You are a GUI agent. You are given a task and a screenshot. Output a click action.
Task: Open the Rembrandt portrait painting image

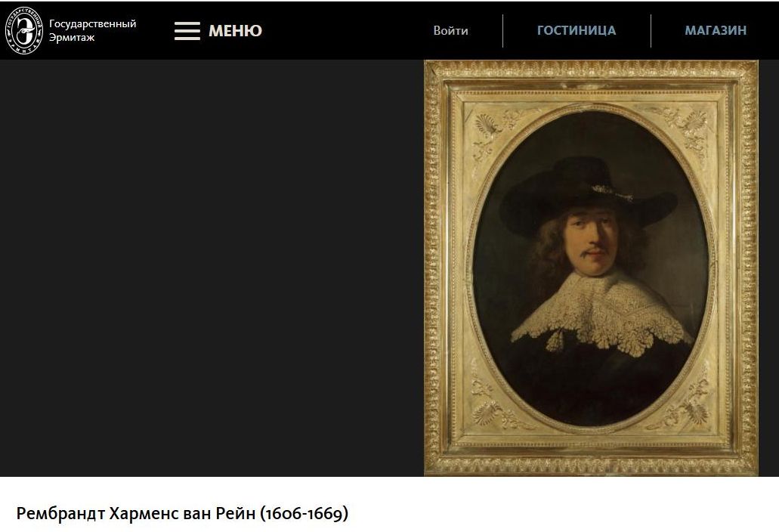coord(591,268)
